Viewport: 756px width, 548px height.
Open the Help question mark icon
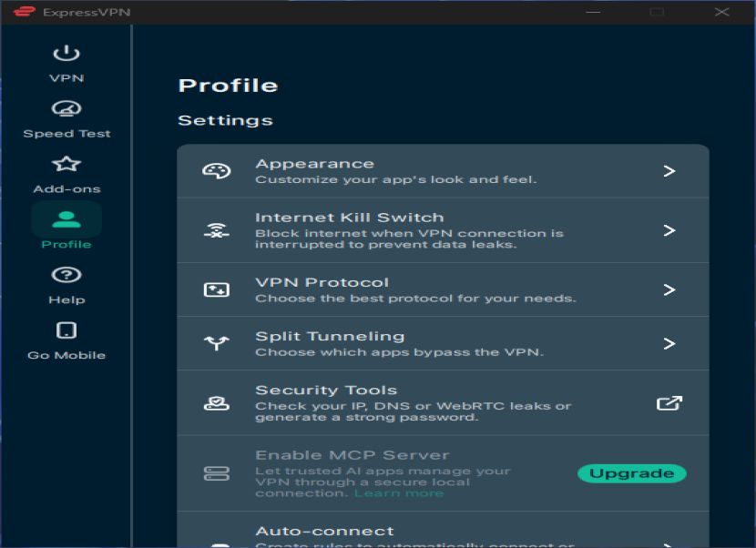(x=66, y=275)
